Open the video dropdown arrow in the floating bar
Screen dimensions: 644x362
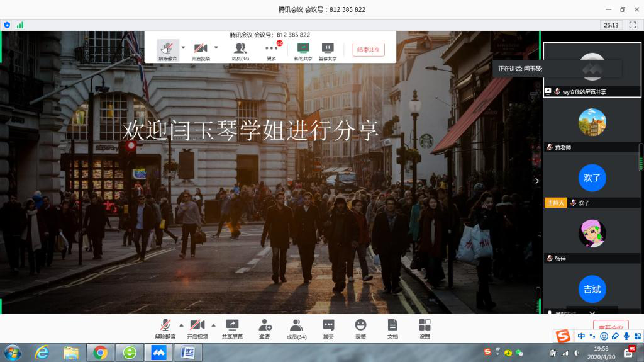pyautogui.click(x=216, y=47)
